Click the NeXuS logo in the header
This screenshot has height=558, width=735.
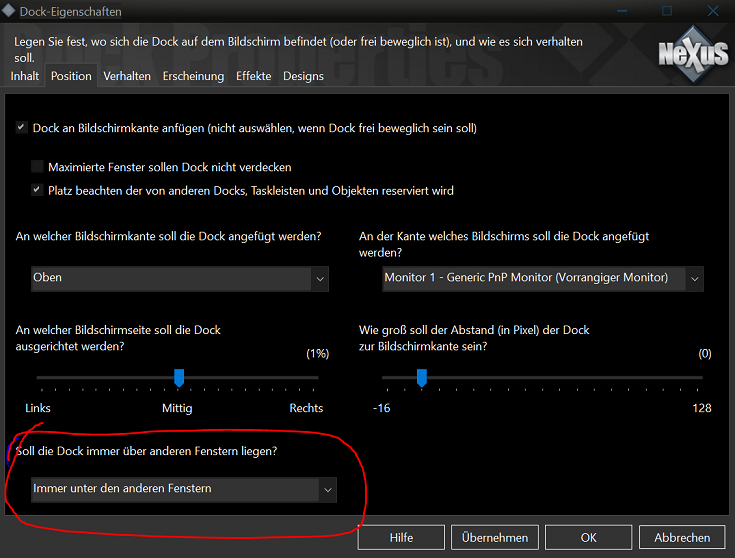692,54
